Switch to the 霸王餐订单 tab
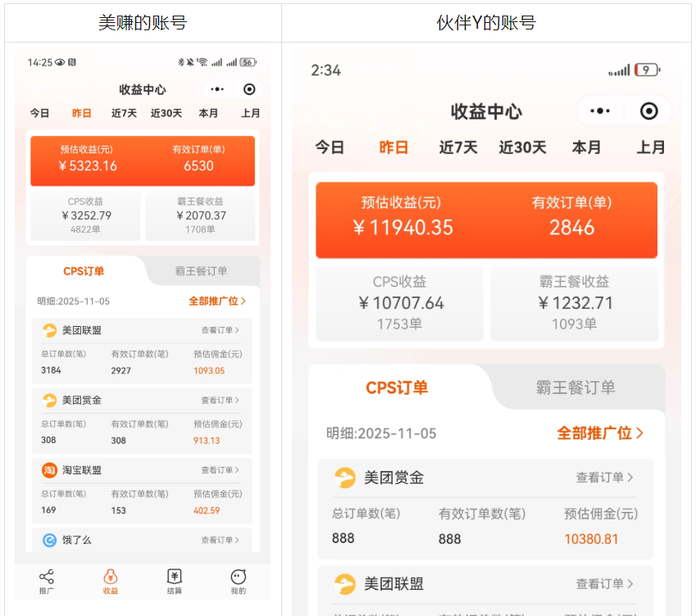The image size is (696, 616). pos(201,270)
